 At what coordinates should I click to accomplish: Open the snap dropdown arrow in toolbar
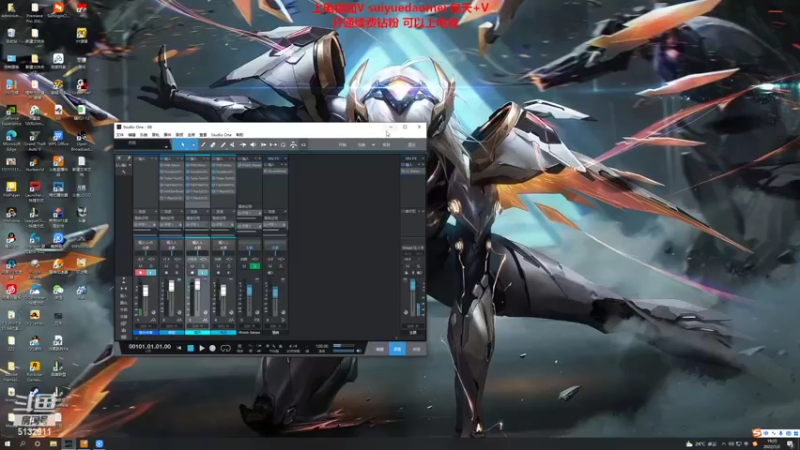pyautogui.click(x=373, y=145)
